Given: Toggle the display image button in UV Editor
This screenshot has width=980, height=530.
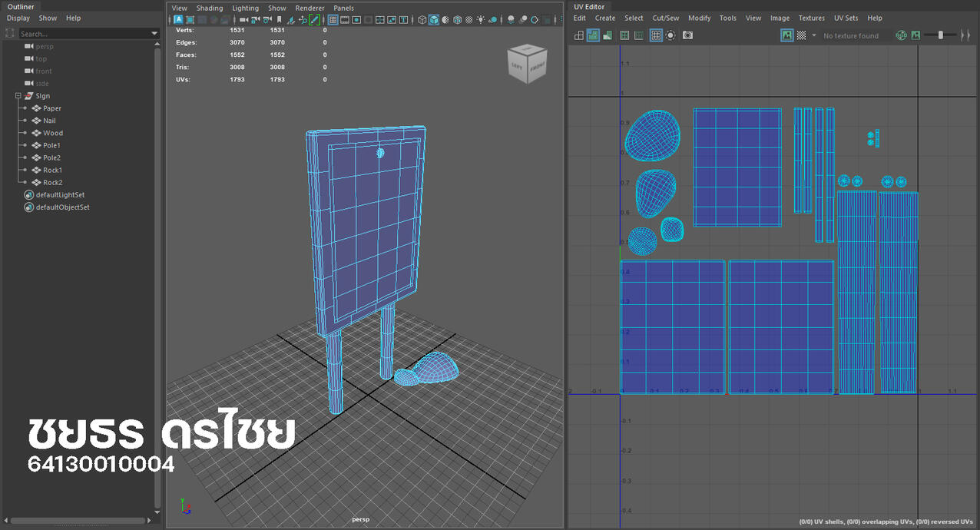Looking at the screenshot, I should pyautogui.click(x=786, y=35).
